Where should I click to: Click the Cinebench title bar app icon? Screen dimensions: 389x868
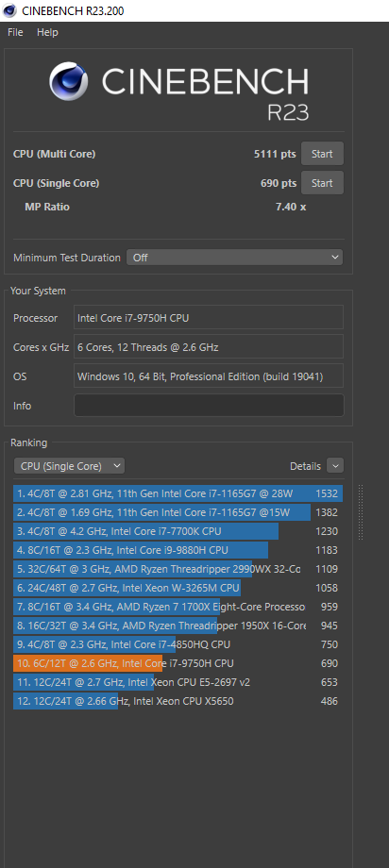pos(9,10)
